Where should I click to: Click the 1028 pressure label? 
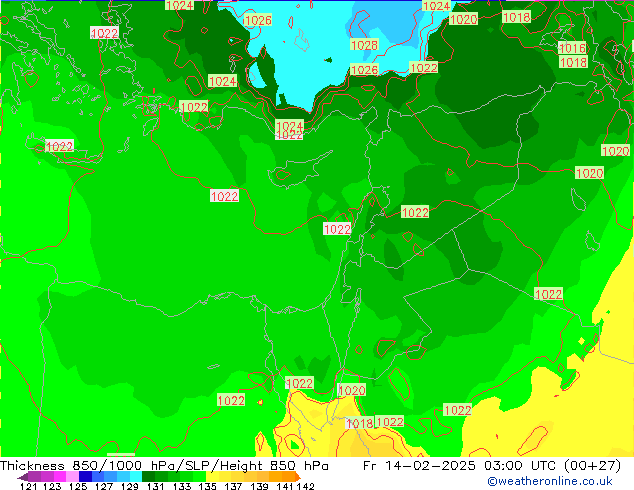364,45
